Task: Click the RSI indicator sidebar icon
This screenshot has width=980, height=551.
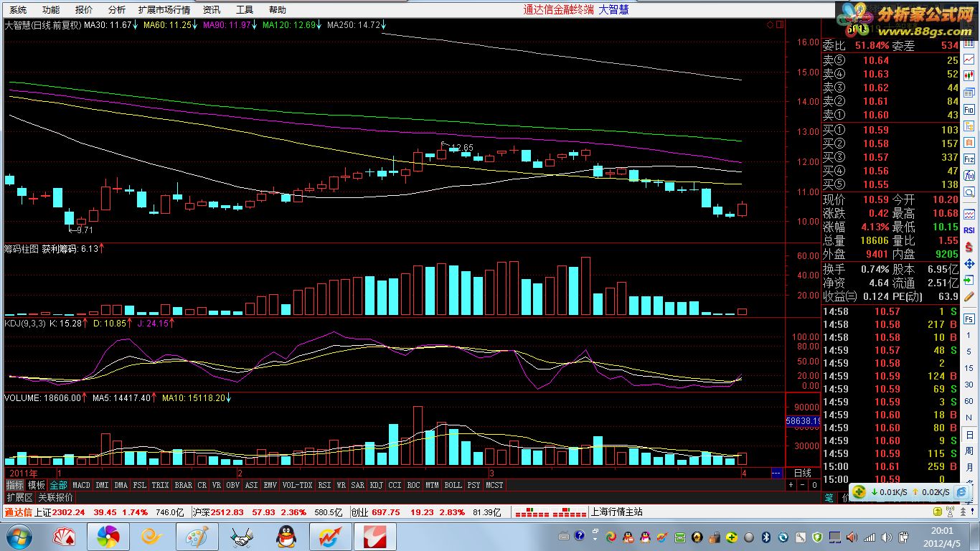Action: (969, 230)
